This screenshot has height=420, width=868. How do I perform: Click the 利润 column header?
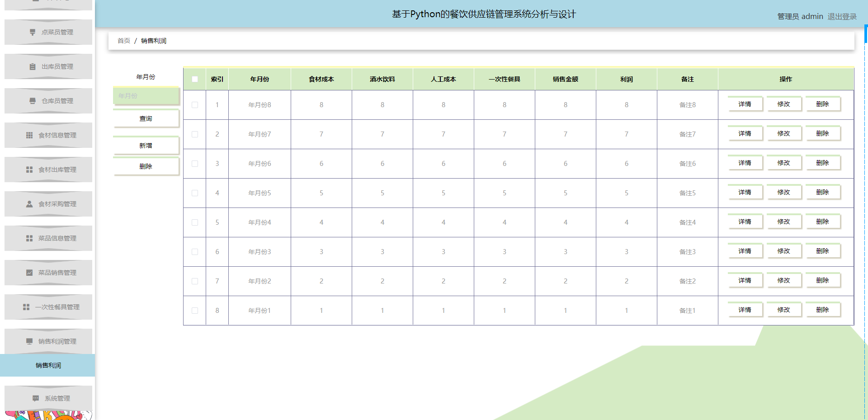click(x=627, y=79)
